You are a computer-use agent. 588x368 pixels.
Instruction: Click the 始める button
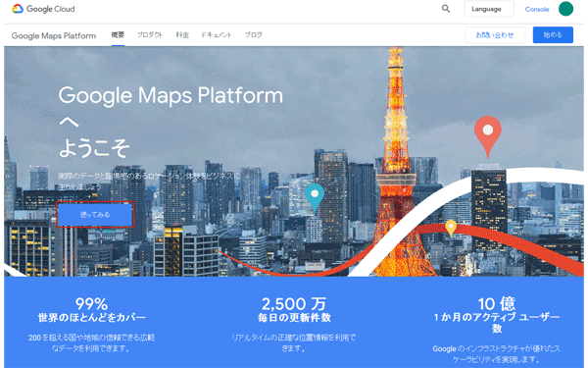tap(553, 35)
